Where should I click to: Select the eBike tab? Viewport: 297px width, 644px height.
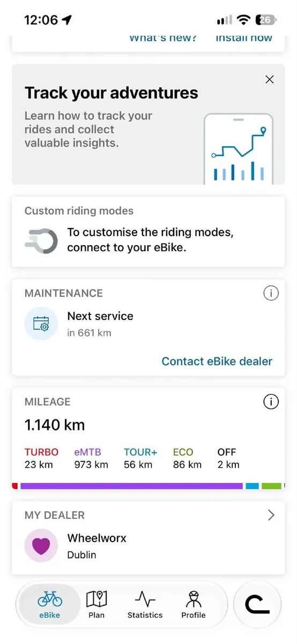coord(50,604)
